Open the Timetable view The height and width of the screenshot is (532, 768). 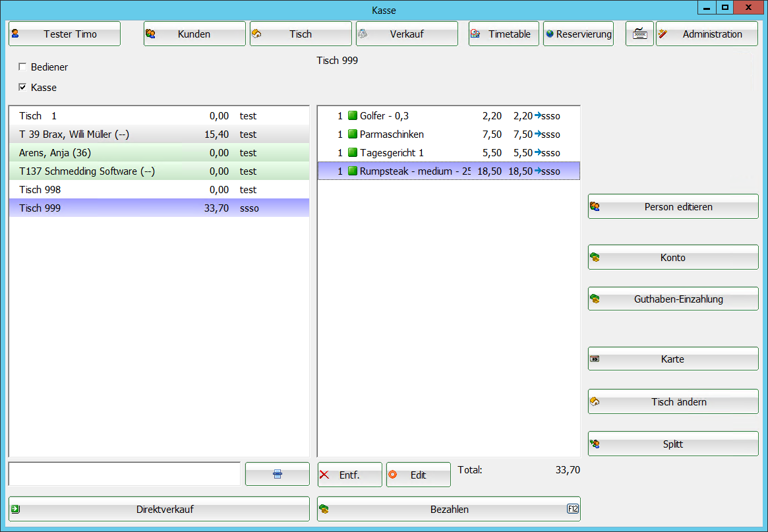pyautogui.click(x=504, y=34)
